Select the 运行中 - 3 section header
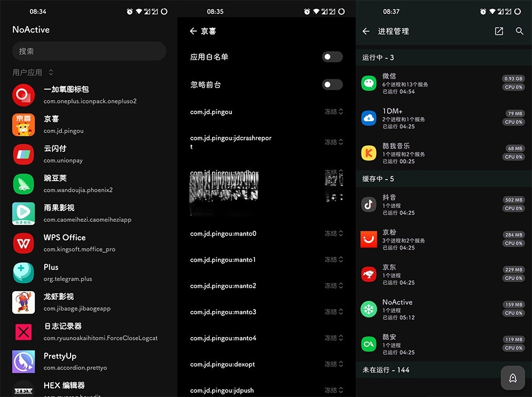 (444, 57)
